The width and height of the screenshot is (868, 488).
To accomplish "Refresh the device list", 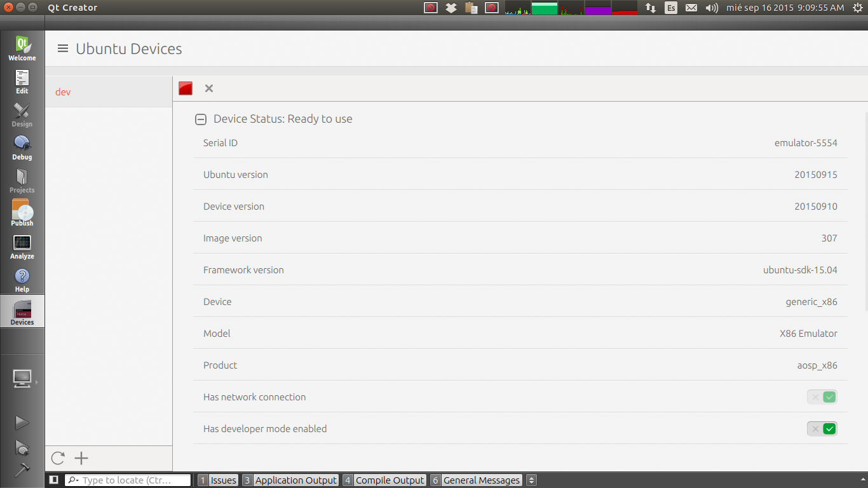I will pyautogui.click(x=58, y=458).
